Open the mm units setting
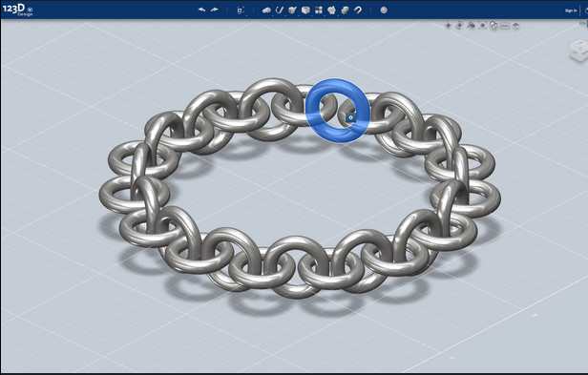 505,26
